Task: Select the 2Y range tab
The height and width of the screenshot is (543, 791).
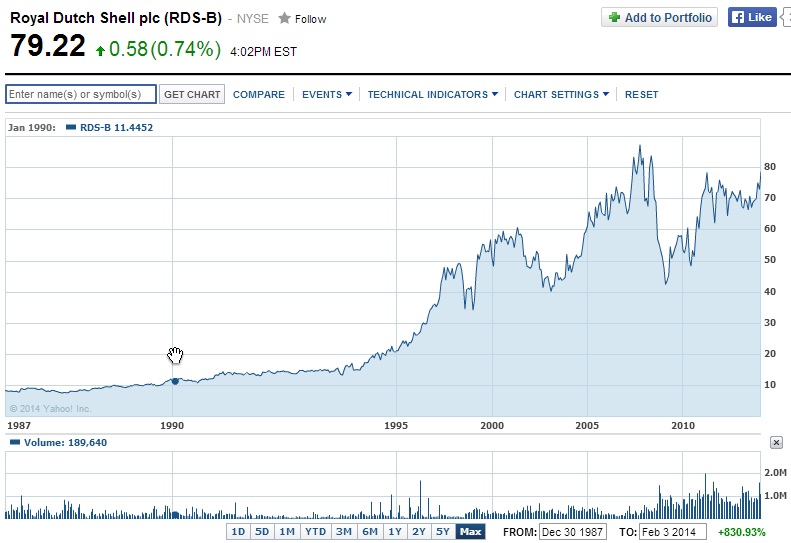Action: [x=419, y=531]
